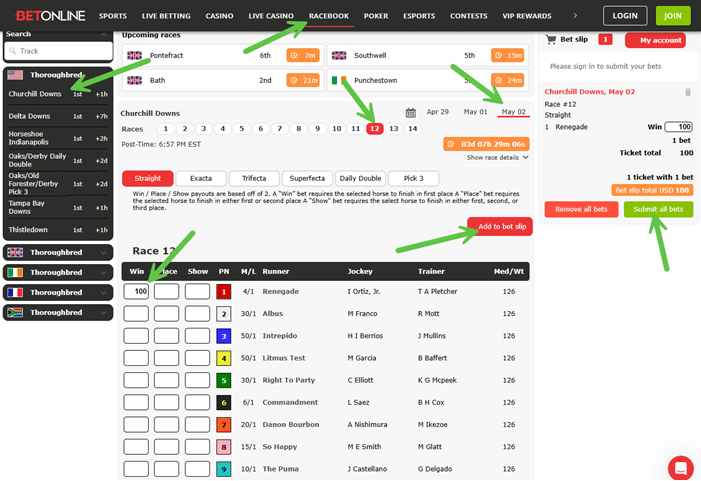The image size is (701, 481).
Task: Click the Win amount field for Renegade
Action: pyautogui.click(x=136, y=291)
